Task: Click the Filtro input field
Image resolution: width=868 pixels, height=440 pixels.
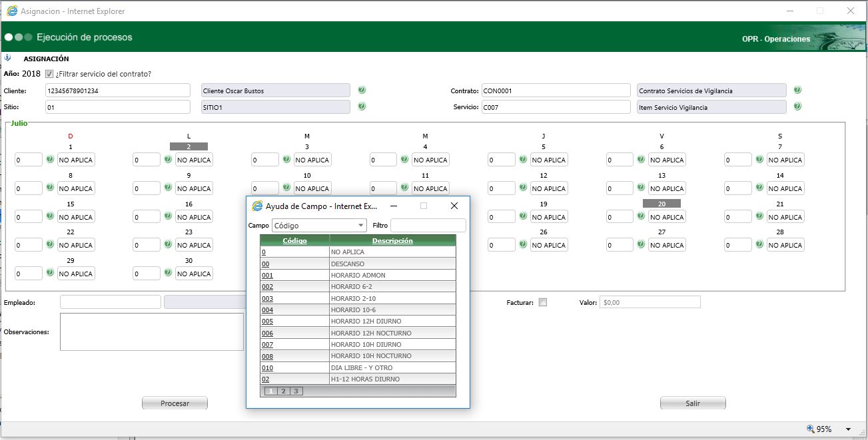Action: point(428,226)
